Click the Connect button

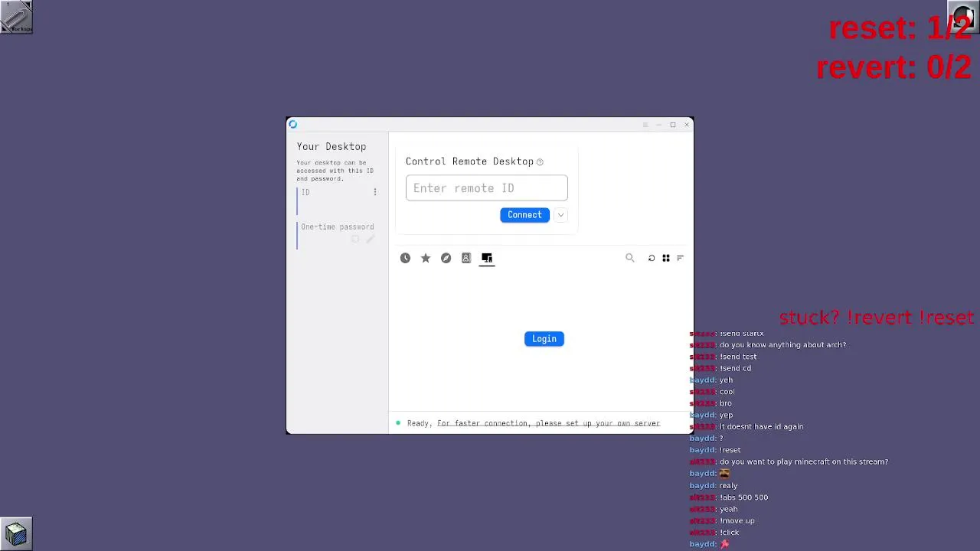coord(524,215)
